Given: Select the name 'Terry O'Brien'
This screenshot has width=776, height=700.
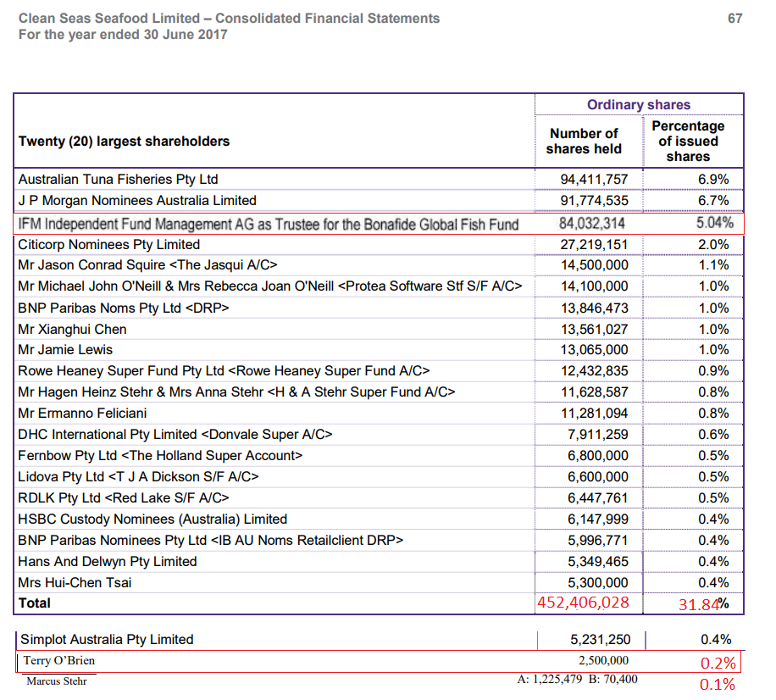Looking at the screenshot, I should coord(59,660).
